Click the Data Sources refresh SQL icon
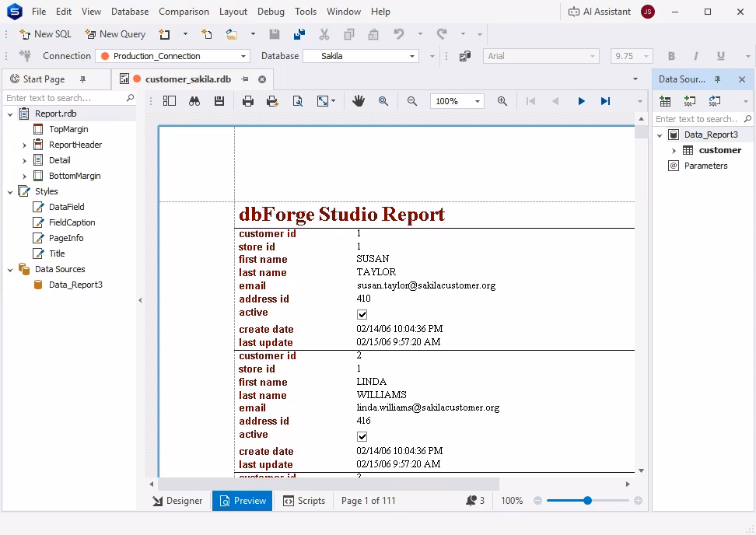This screenshot has width=756, height=535. [715, 101]
